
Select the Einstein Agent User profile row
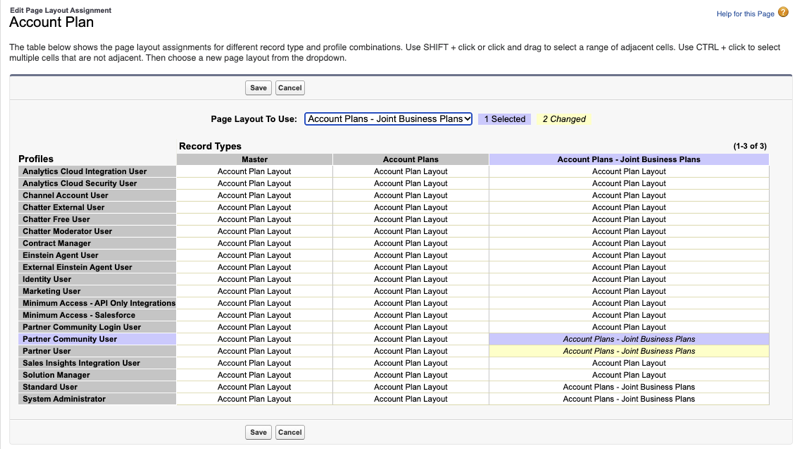pos(97,255)
